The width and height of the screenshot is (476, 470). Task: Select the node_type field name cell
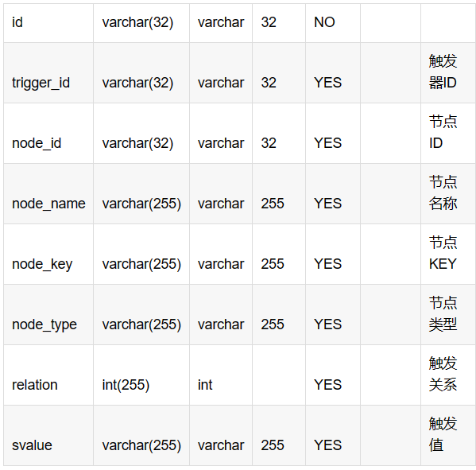coord(48,315)
